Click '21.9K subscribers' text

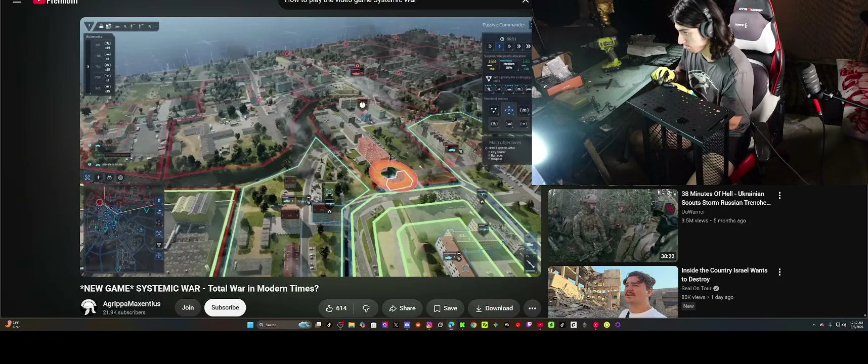[124, 312]
